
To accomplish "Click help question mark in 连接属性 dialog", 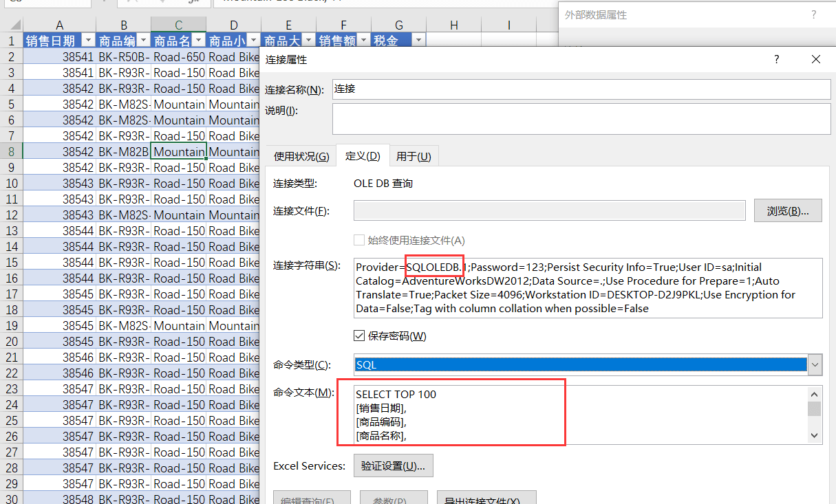I will click(777, 60).
